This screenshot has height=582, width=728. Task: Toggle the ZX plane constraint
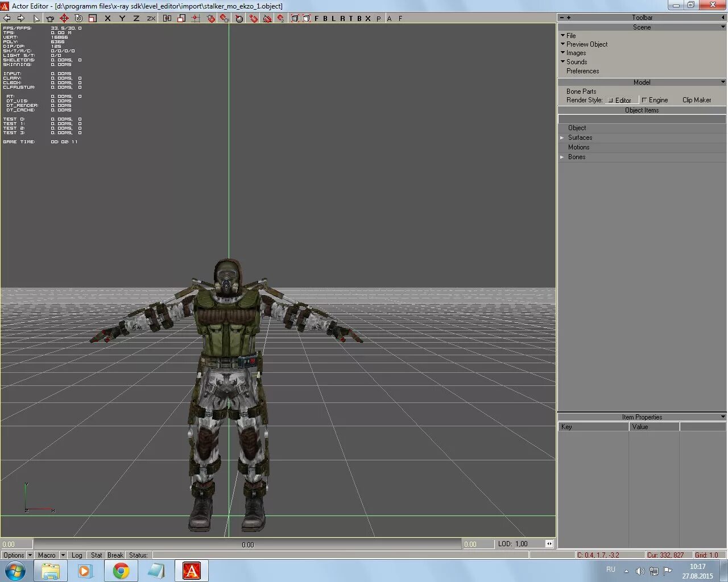(x=151, y=18)
